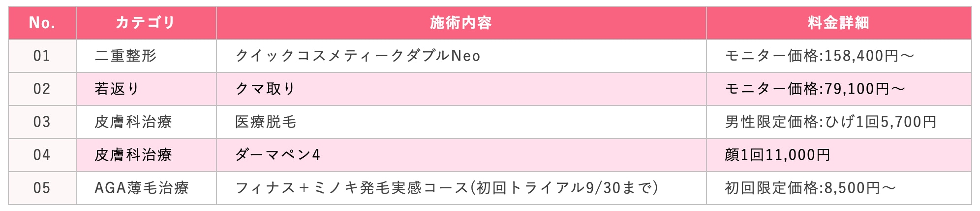The image size is (980, 211).
Task: Click the ダーマペン4 treatment cell
Action: point(461,155)
